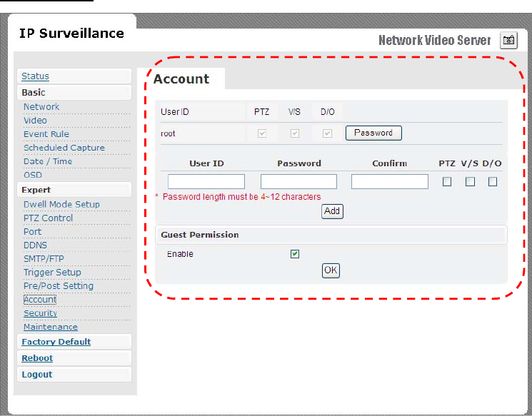This screenshot has width=532, height=416.
Task: Log out via the Logout link
Action: (36, 375)
